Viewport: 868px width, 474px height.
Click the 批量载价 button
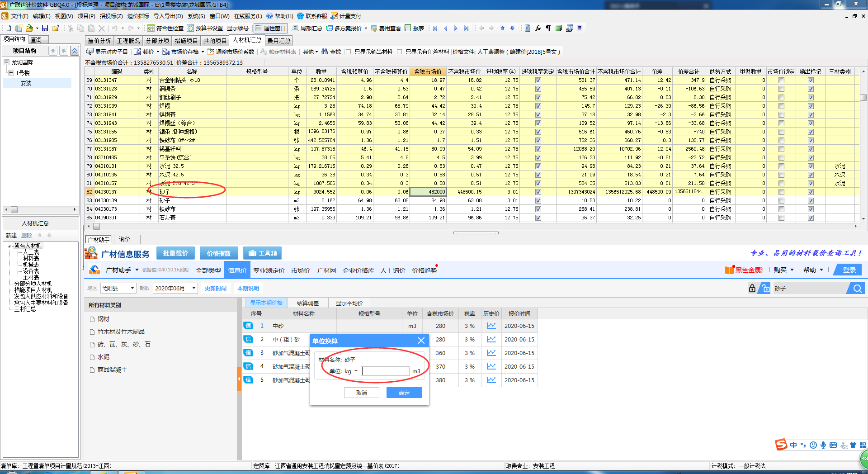pos(175,253)
